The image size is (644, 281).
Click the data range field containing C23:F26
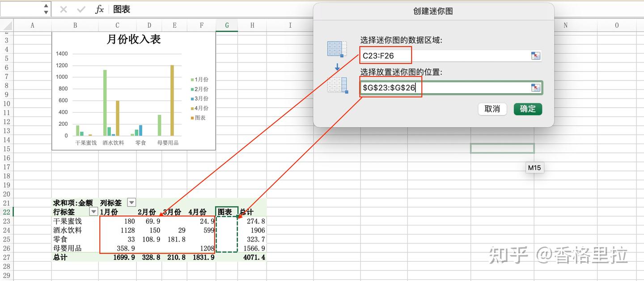(451, 56)
